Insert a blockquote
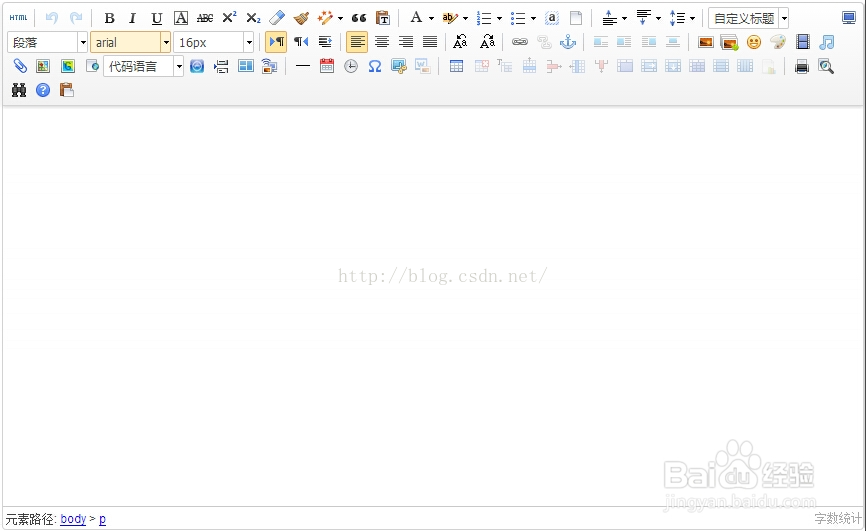The height and width of the screenshot is (531, 866). [x=359, y=18]
